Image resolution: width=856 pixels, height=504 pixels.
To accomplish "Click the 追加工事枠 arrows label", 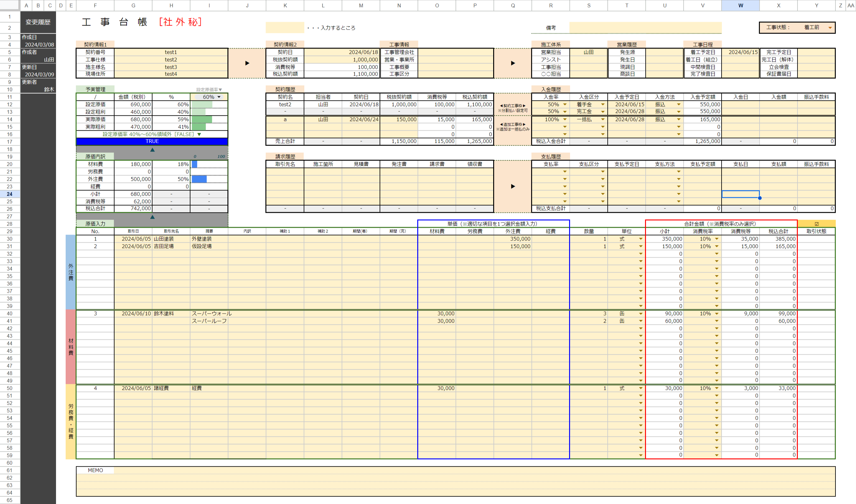I will click(x=512, y=124).
